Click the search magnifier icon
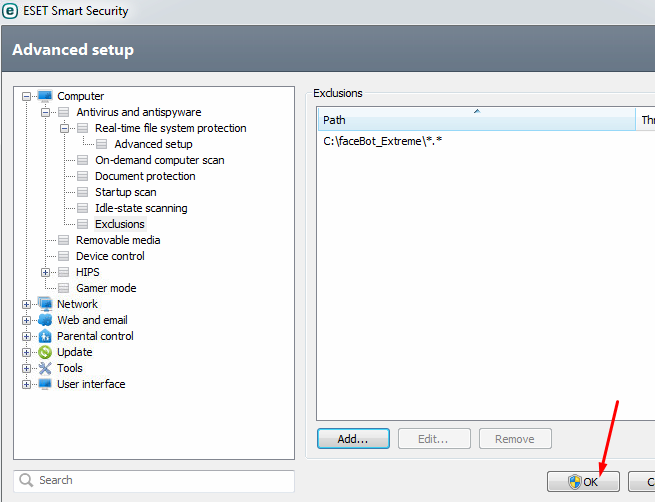Screen dimensions: 655x502 pyautogui.click(x=26, y=480)
